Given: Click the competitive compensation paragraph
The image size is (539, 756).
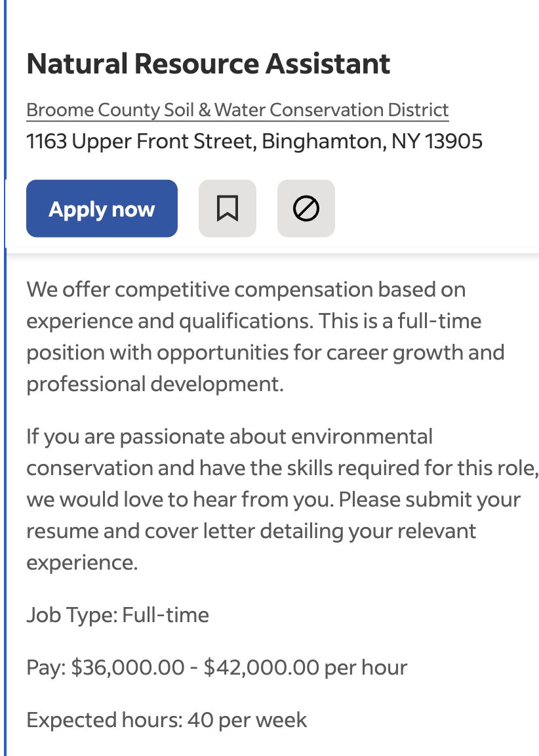Looking at the screenshot, I should click(266, 337).
